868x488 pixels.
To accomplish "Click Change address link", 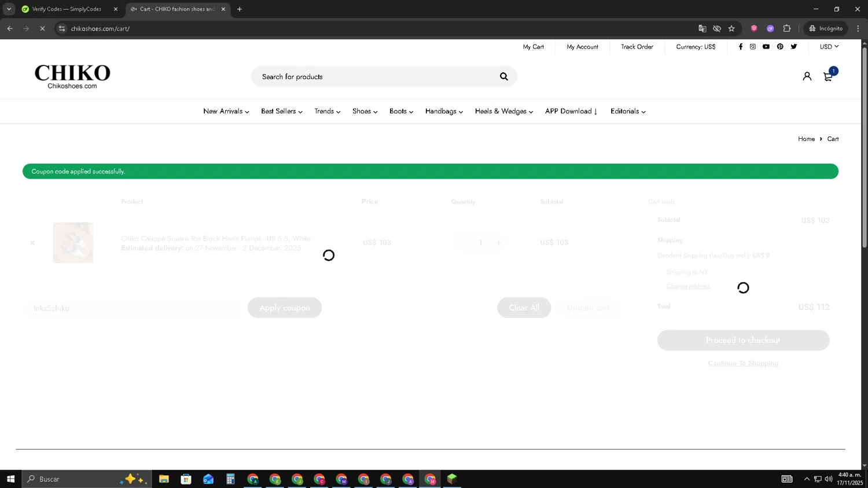I will tap(688, 286).
